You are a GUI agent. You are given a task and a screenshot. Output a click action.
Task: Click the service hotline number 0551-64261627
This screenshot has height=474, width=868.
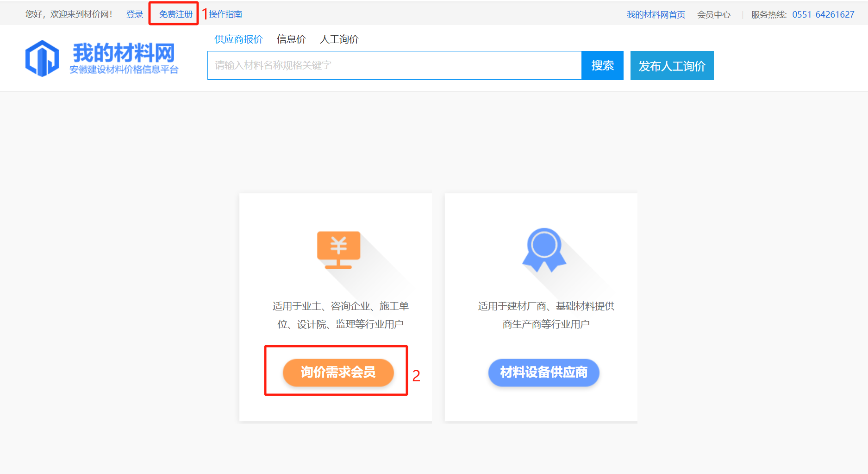tap(823, 15)
